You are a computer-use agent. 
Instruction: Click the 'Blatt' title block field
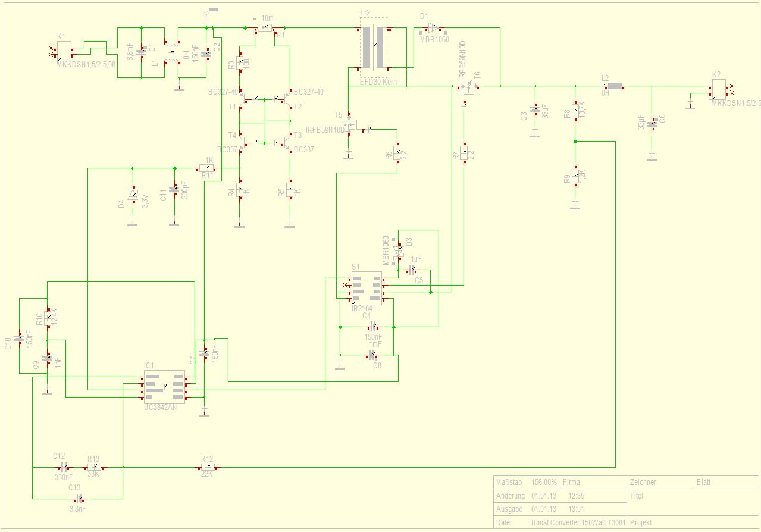[703, 482]
